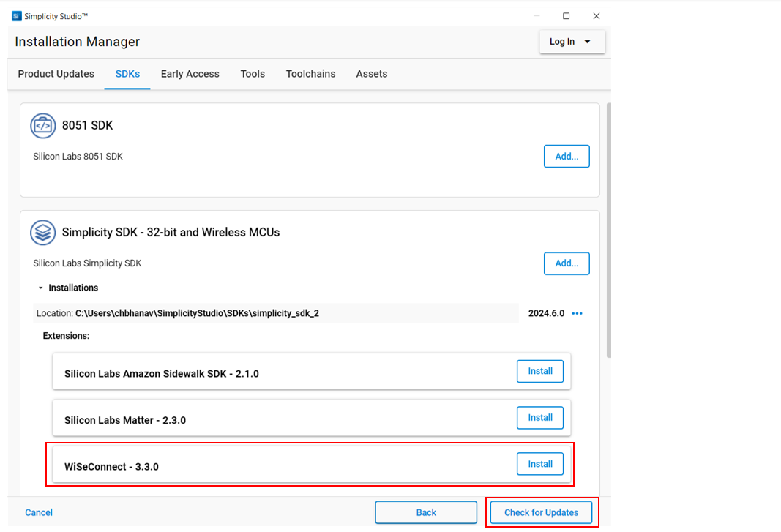This screenshot has width=781, height=532.
Task: Select the Tools tab
Action: point(253,74)
